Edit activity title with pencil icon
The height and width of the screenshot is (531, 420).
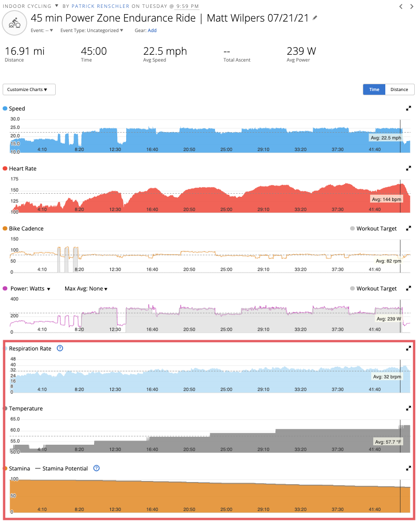[x=315, y=18]
